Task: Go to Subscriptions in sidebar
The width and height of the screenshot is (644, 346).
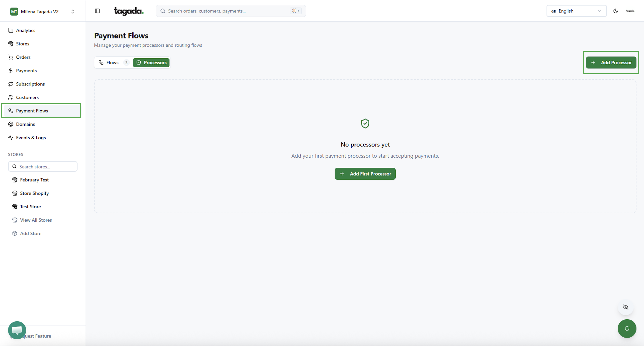Action: 30,84
